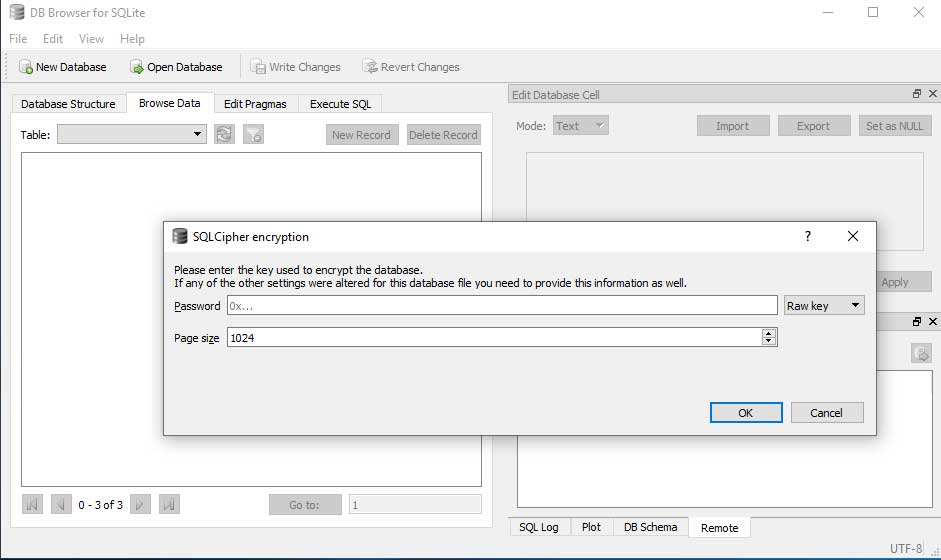
Task: Undock the Edit Database Cell panel
Action: pyautogui.click(x=916, y=94)
